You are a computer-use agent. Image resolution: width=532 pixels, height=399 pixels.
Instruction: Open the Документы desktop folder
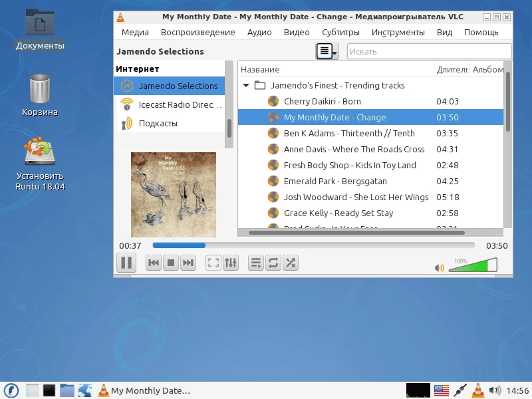[x=40, y=29]
